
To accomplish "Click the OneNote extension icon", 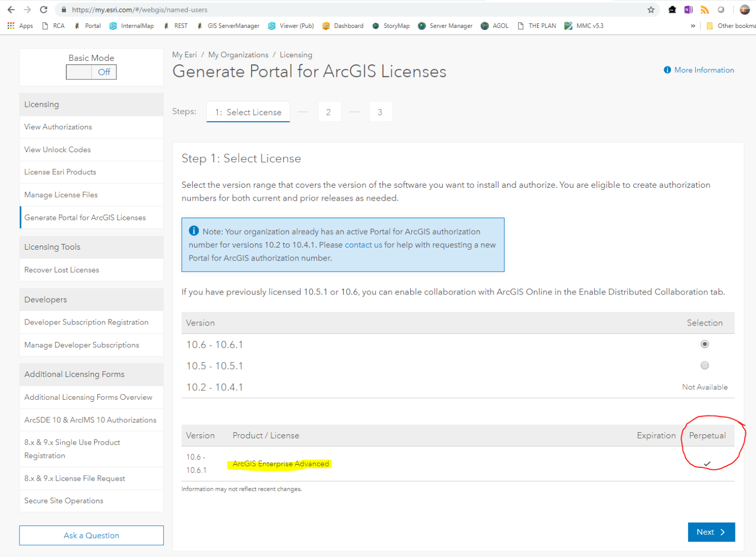I will 688,10.
